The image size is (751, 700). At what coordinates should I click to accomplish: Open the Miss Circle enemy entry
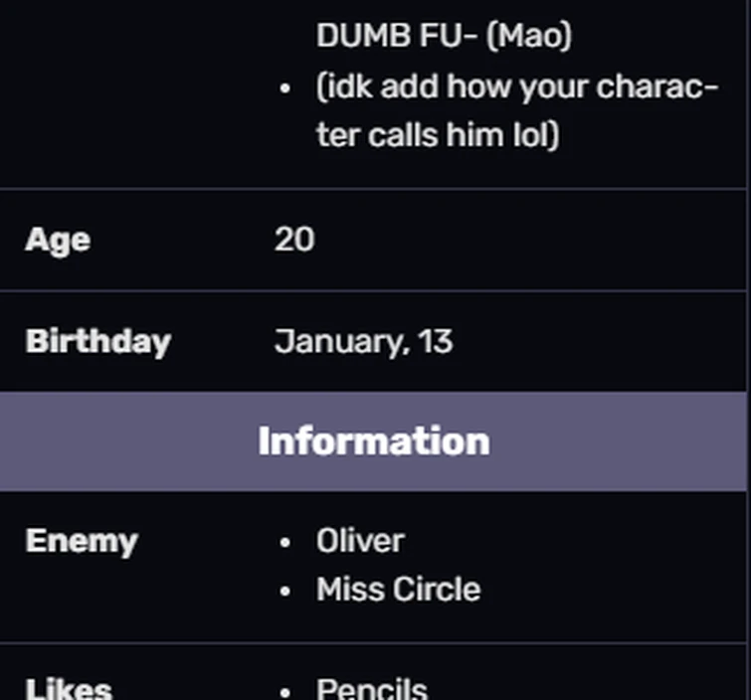point(398,590)
